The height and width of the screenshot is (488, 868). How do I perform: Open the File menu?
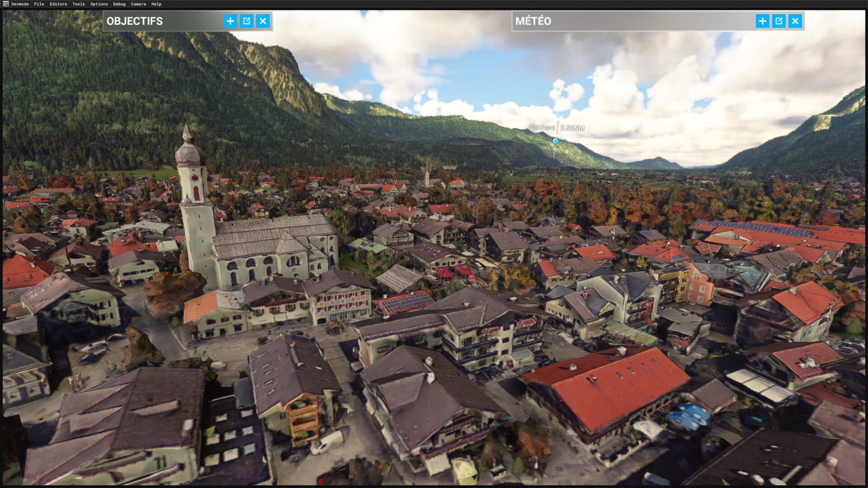coord(39,4)
